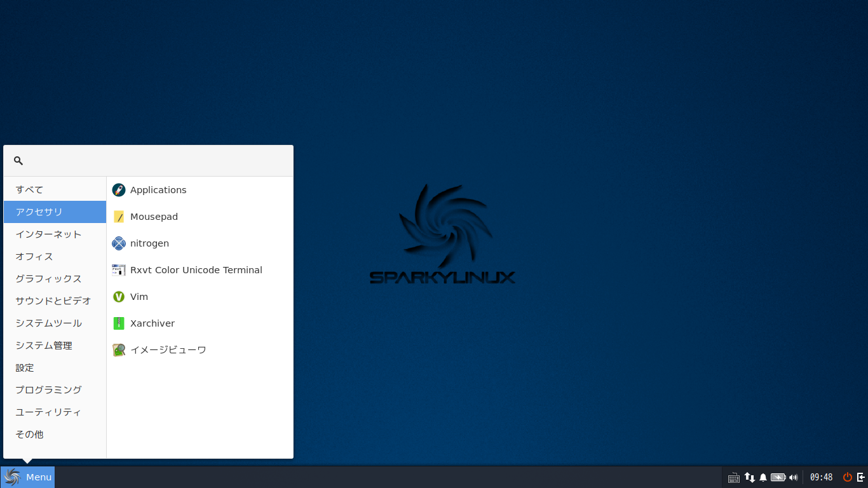Open the グラフィックス category

(x=55, y=278)
